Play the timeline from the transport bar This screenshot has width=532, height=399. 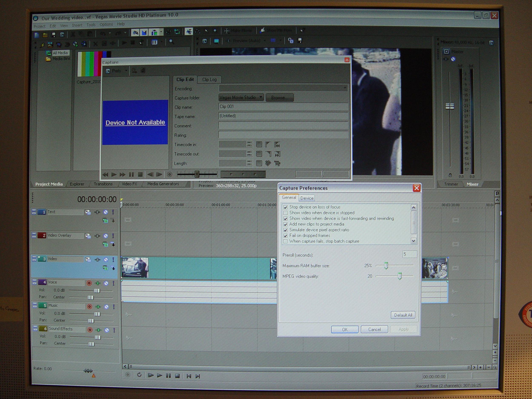159,375
